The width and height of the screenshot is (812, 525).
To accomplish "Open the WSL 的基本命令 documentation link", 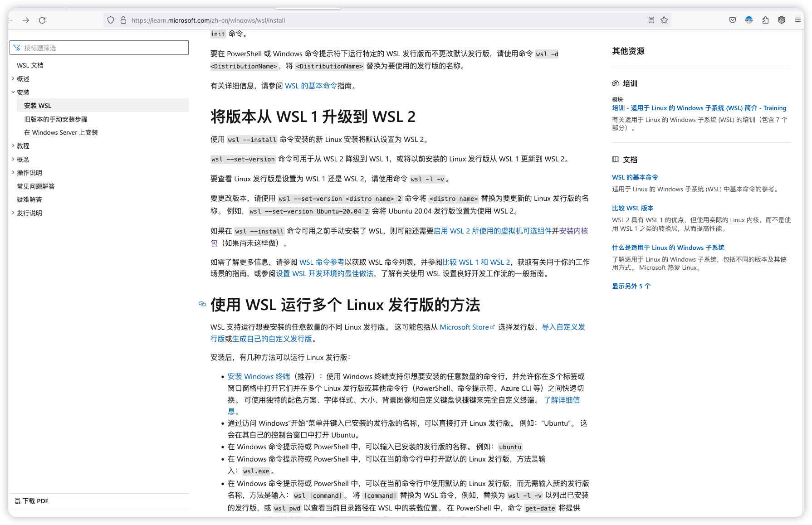I will (635, 177).
